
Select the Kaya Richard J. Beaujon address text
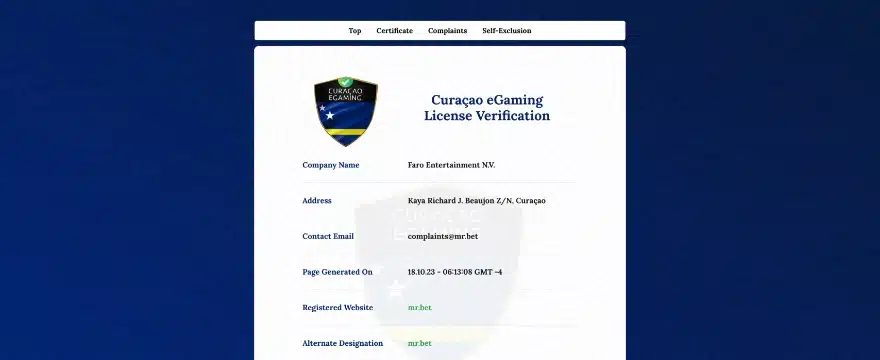[x=476, y=200]
